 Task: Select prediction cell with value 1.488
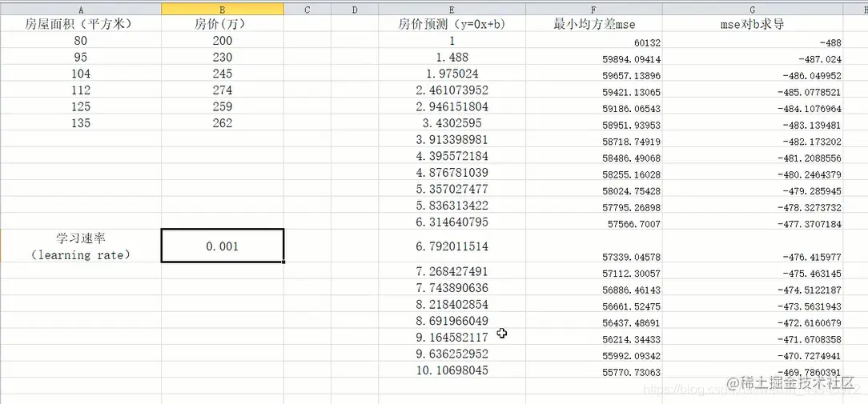452,57
